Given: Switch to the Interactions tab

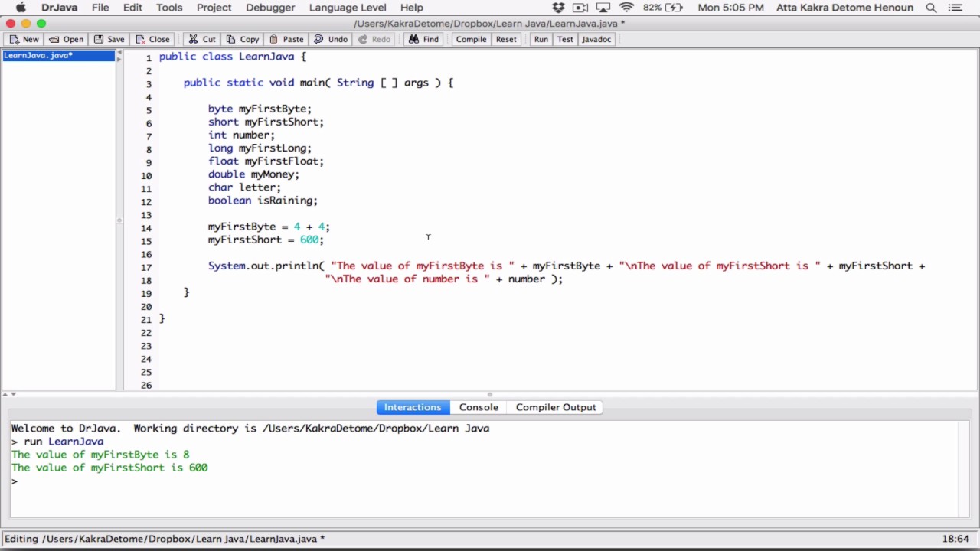Looking at the screenshot, I should 413,407.
